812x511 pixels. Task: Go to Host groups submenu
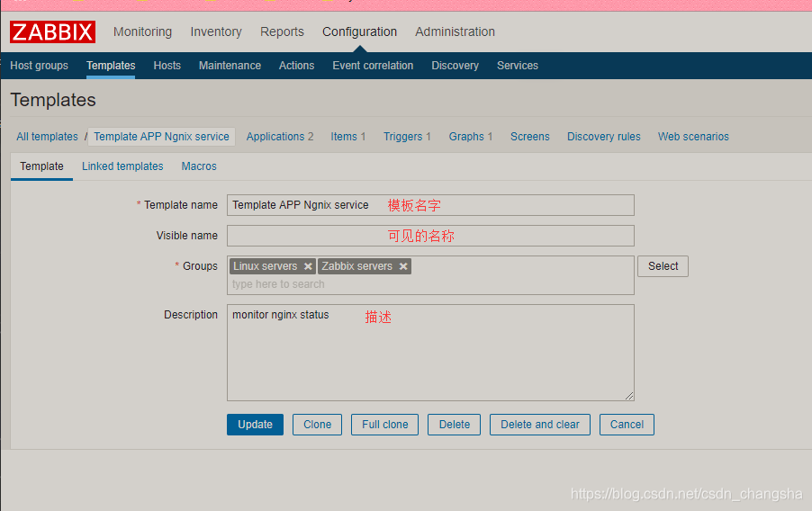coord(40,66)
